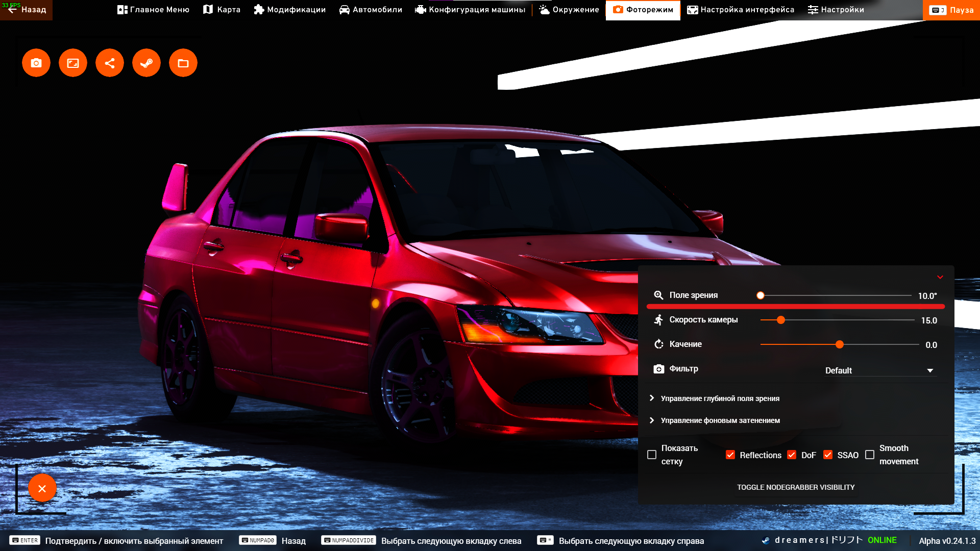Click the Качение roll slider handle

[840, 344]
